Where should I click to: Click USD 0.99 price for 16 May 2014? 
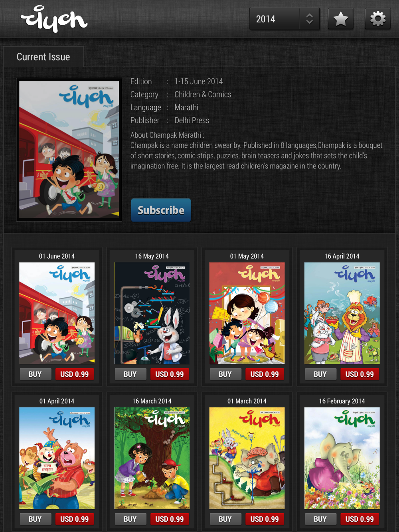(x=170, y=374)
